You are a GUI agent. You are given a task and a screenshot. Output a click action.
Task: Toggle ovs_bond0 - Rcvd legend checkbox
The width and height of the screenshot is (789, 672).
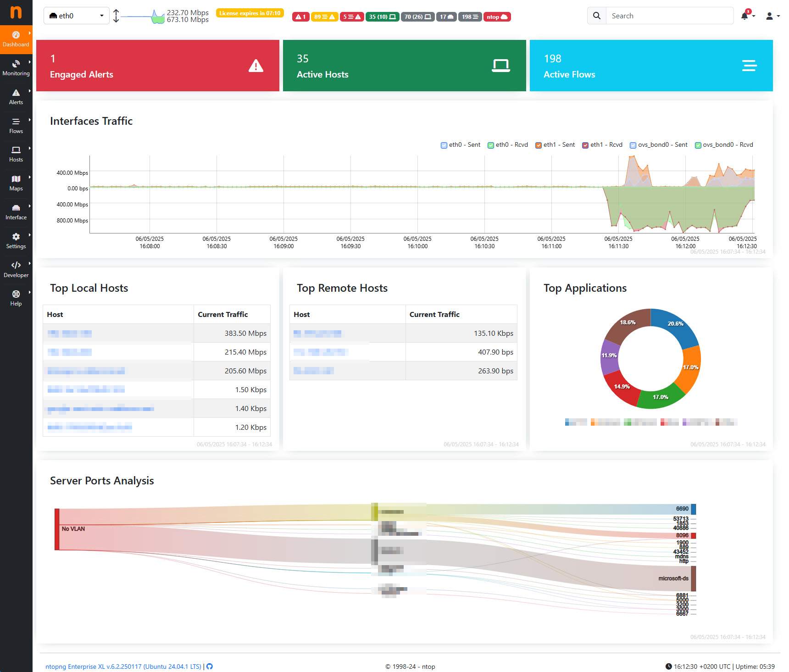tap(698, 145)
